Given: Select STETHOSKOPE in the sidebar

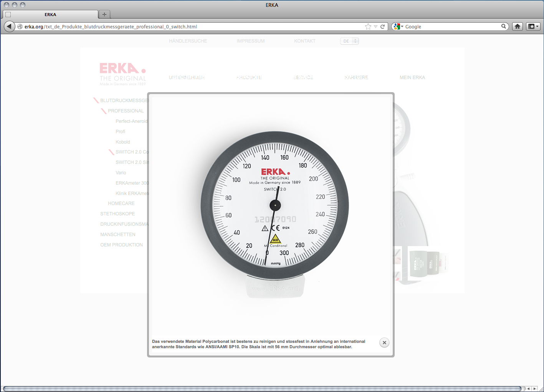Looking at the screenshot, I should [x=117, y=214].
